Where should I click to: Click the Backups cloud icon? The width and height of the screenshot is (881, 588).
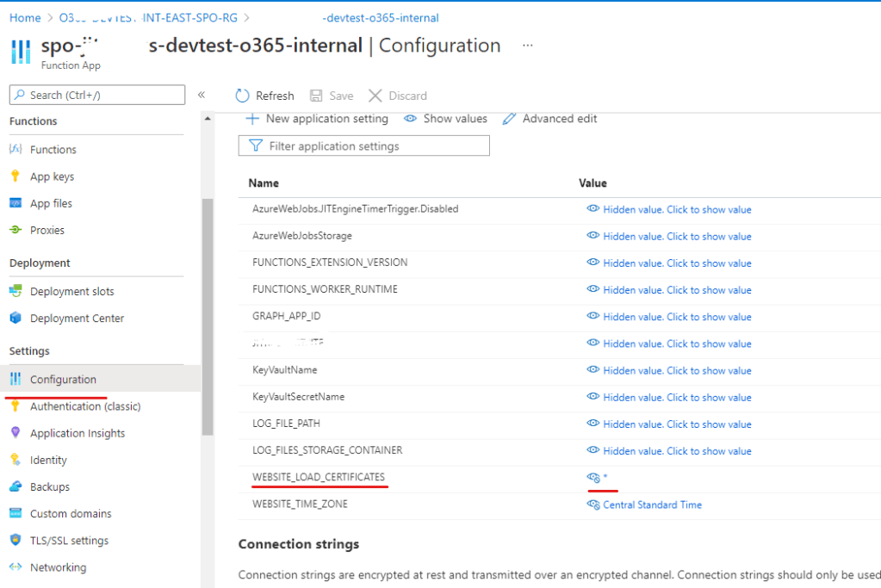pos(15,486)
